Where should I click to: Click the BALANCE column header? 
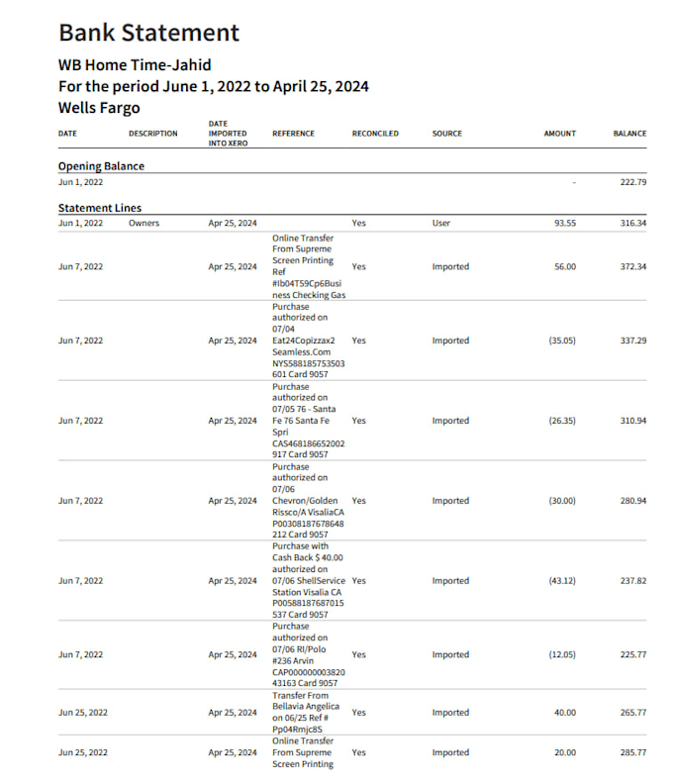pyautogui.click(x=629, y=134)
